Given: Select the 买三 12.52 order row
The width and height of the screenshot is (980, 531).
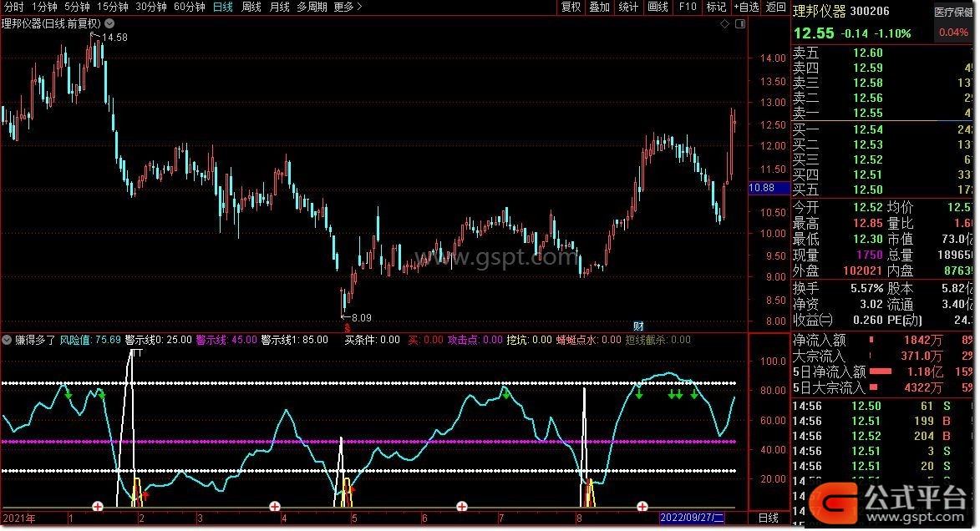Looking at the screenshot, I should pyautogui.click(x=882, y=159).
